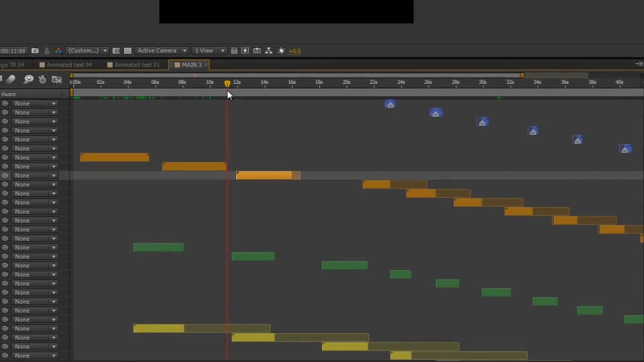Select the orange layer bar starting at 28s
The image size is (644, 362).
coord(488,202)
